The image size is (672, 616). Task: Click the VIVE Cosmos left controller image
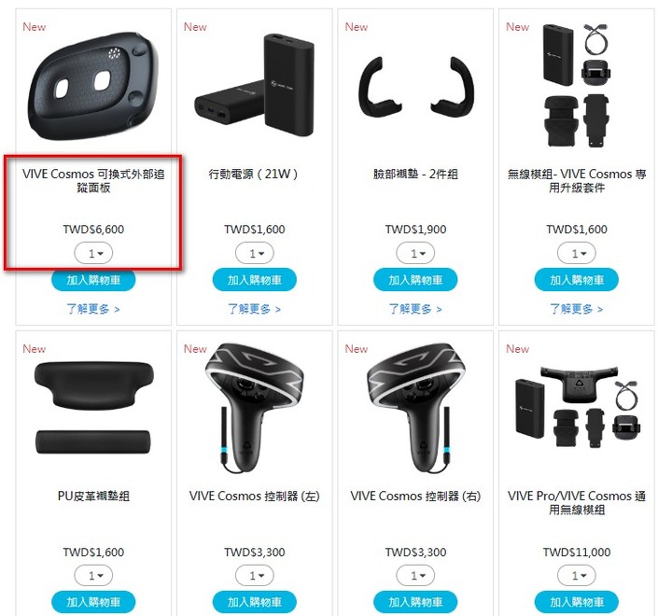255,408
